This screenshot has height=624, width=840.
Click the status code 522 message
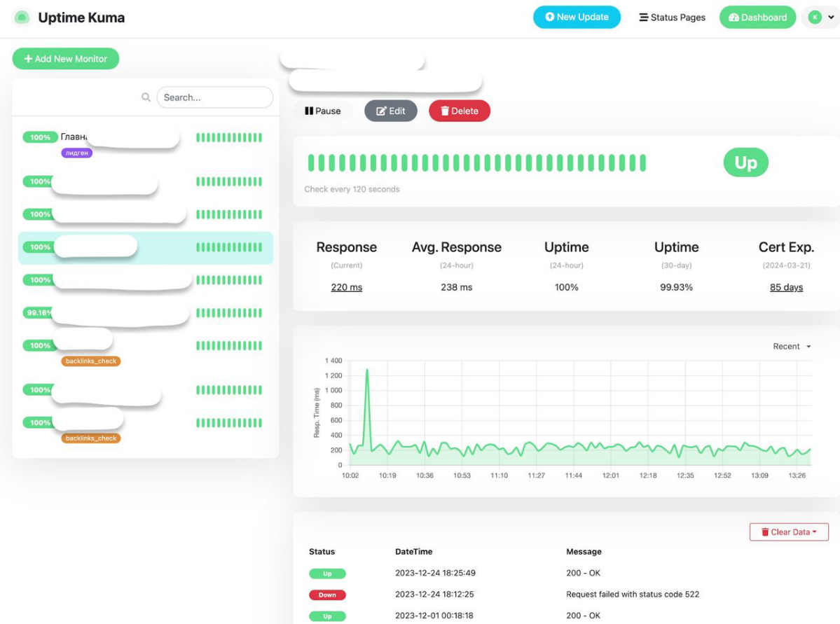[632, 594]
